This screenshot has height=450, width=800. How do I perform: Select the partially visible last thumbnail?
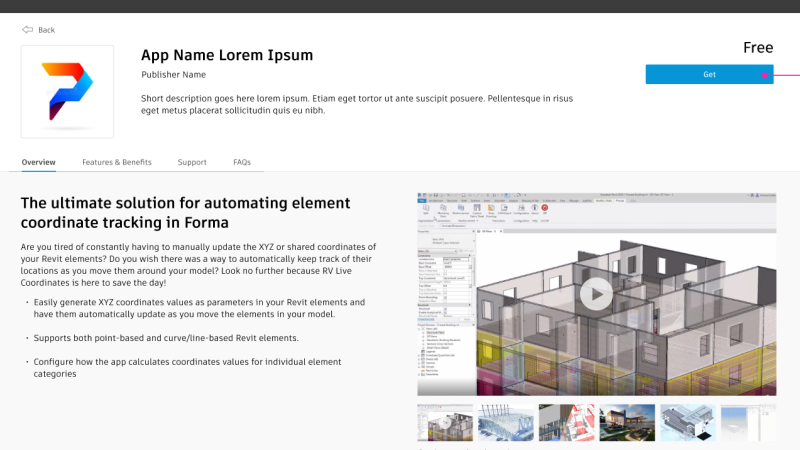(758, 423)
